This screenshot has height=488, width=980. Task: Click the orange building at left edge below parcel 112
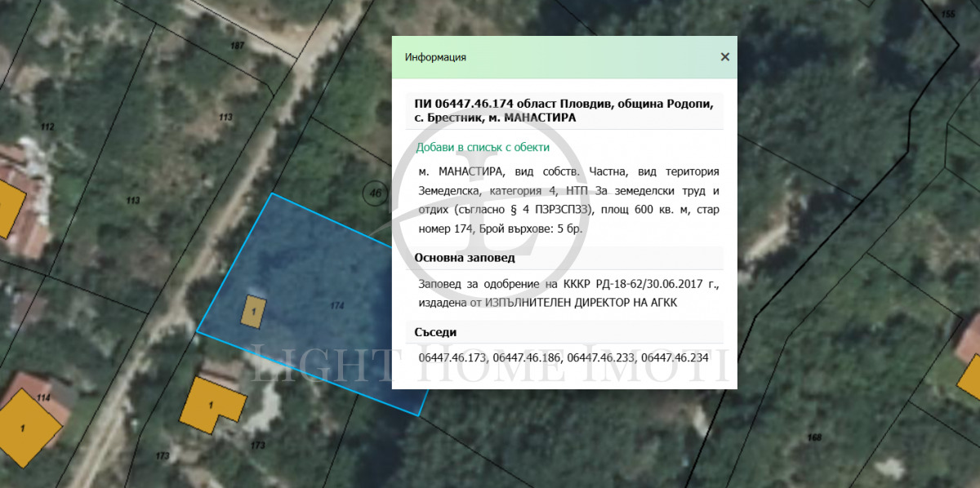click(x=8, y=208)
